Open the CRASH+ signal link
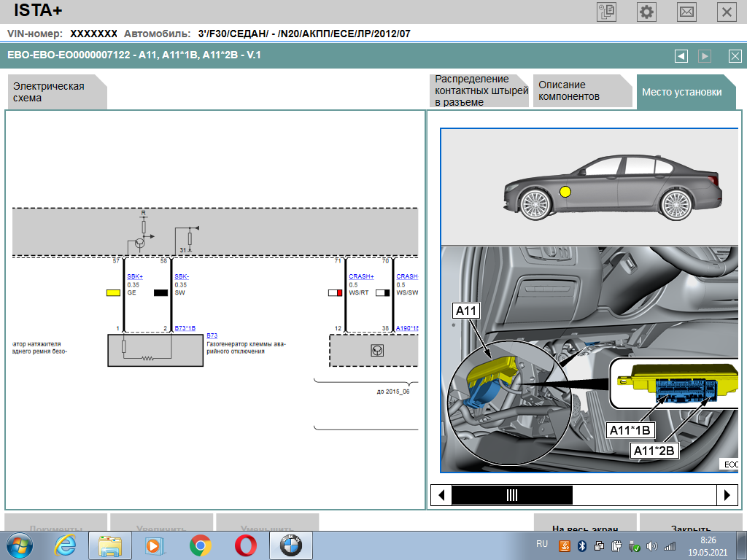 tap(361, 276)
